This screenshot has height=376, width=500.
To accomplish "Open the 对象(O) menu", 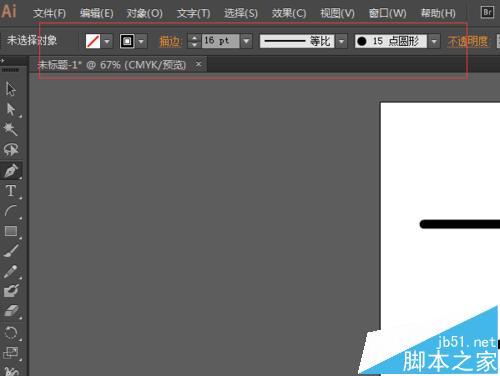I will click(144, 13).
